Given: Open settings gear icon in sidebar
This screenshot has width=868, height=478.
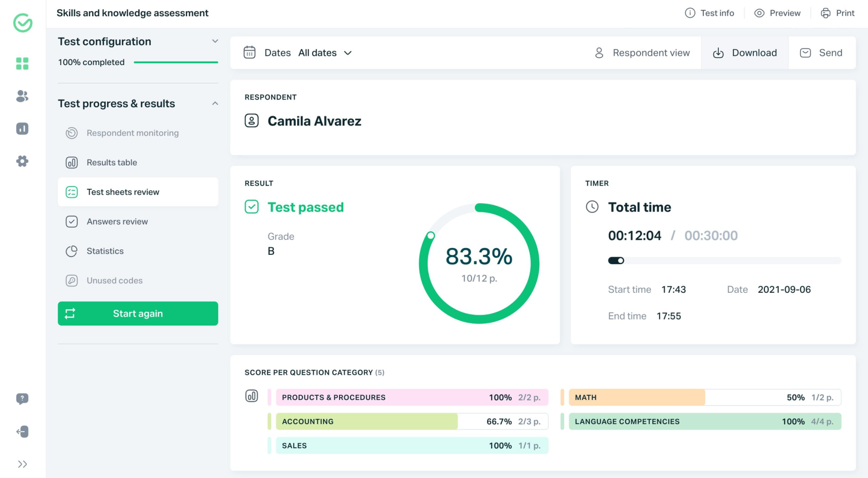Looking at the screenshot, I should tap(22, 161).
